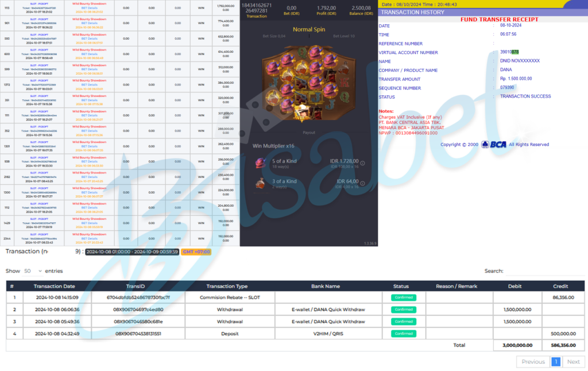Click the Profit (IDR) 1.792,00 value
Viewport: 588px width, 371px height.
pos(326,8)
